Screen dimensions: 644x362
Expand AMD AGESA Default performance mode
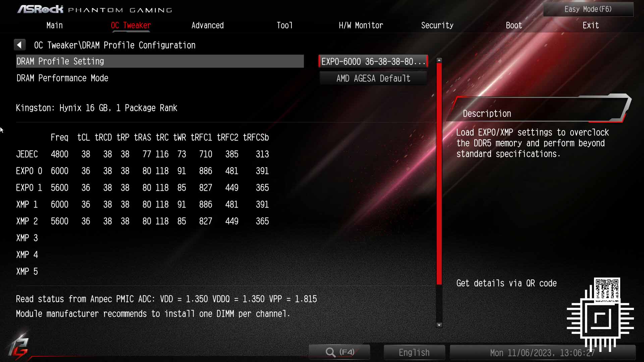tap(373, 78)
